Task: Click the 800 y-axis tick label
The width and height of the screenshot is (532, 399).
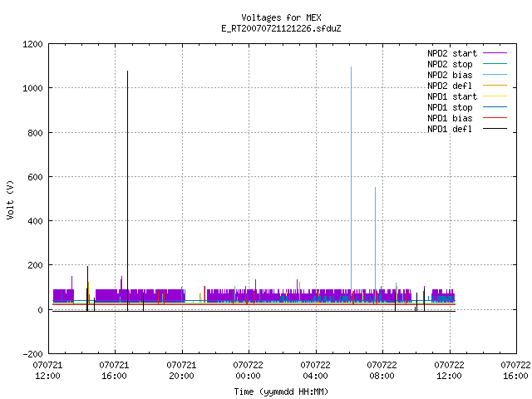Action: coord(35,133)
